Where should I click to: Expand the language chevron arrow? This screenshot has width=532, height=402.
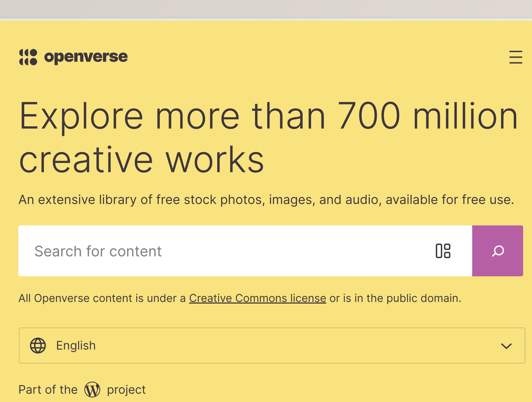click(x=506, y=346)
